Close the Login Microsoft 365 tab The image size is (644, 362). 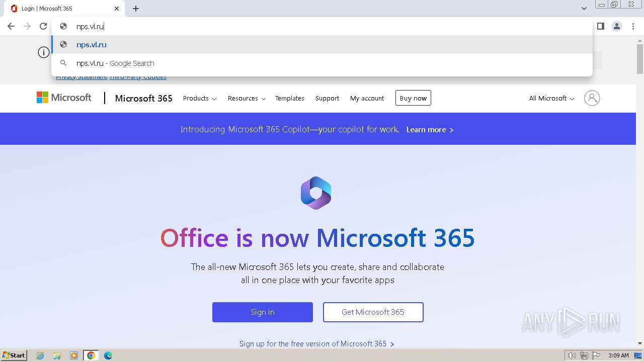117,9
